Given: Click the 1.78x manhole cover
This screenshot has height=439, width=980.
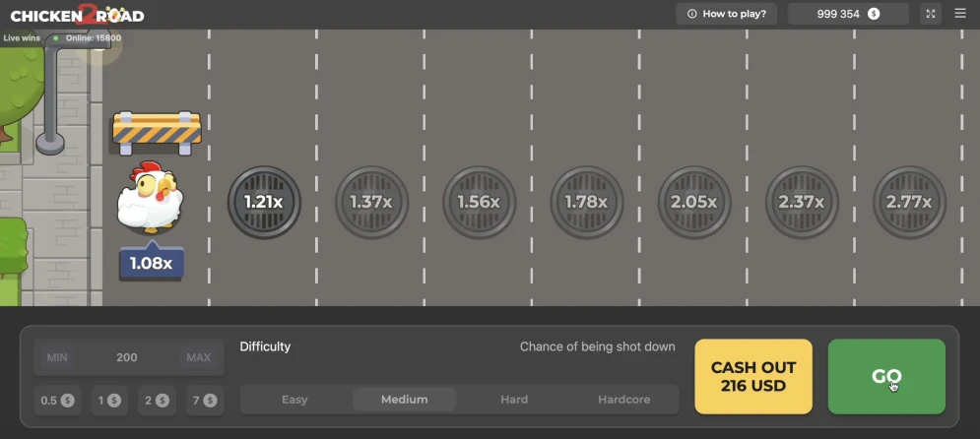Looking at the screenshot, I should point(586,202).
